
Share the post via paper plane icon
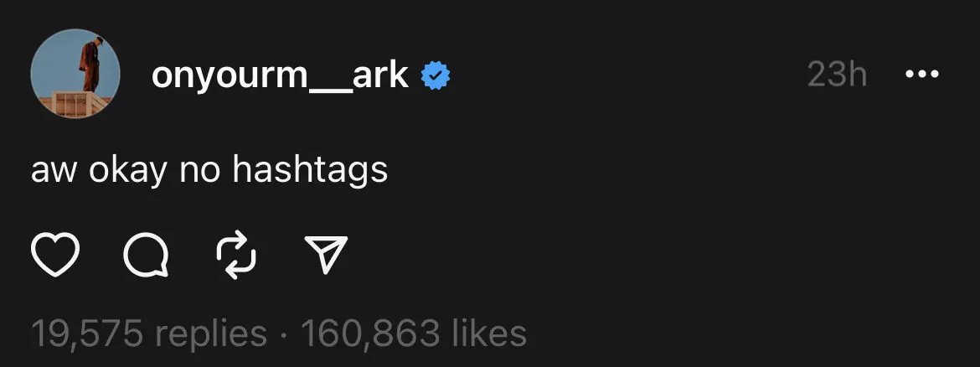(x=325, y=256)
